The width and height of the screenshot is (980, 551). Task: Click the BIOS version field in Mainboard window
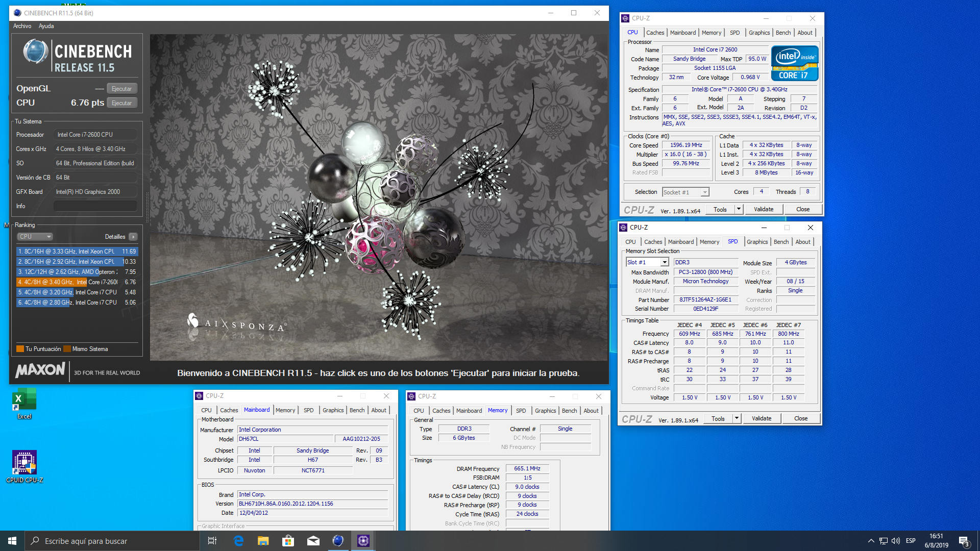(312, 504)
